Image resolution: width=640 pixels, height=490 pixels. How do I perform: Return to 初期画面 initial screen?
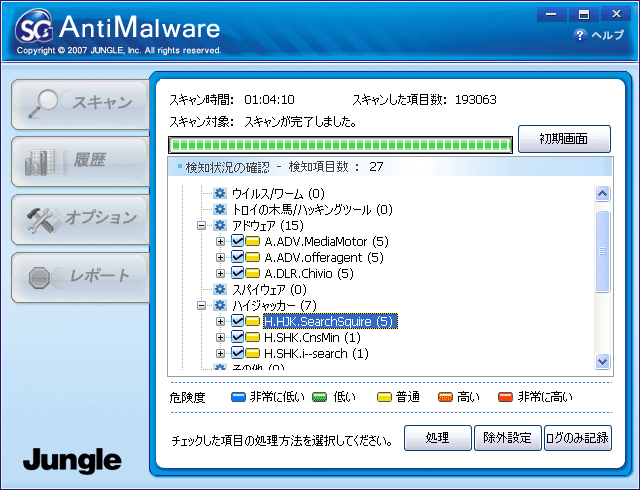tap(564, 139)
